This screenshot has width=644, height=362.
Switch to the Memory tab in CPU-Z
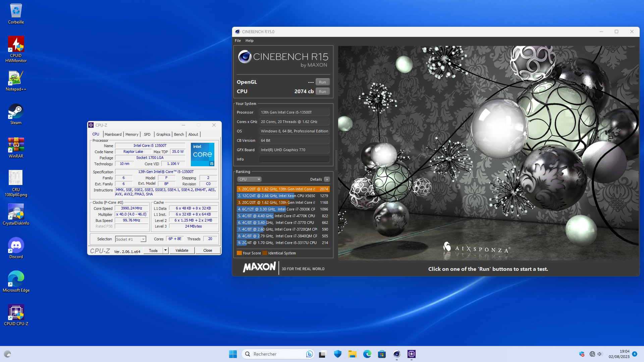132,134
